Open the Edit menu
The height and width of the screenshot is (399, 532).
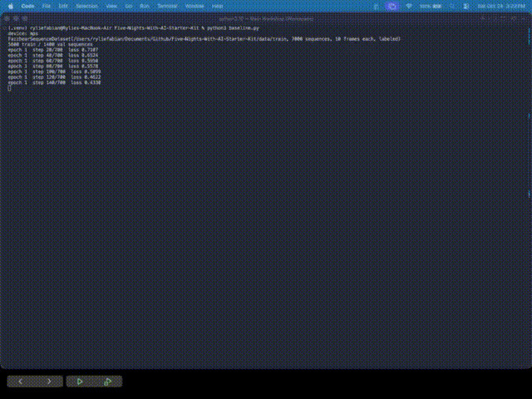63,6
